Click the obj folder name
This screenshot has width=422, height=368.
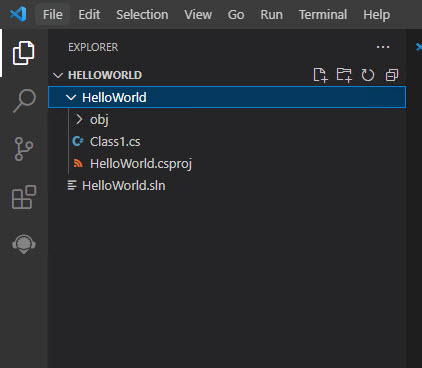coord(99,120)
